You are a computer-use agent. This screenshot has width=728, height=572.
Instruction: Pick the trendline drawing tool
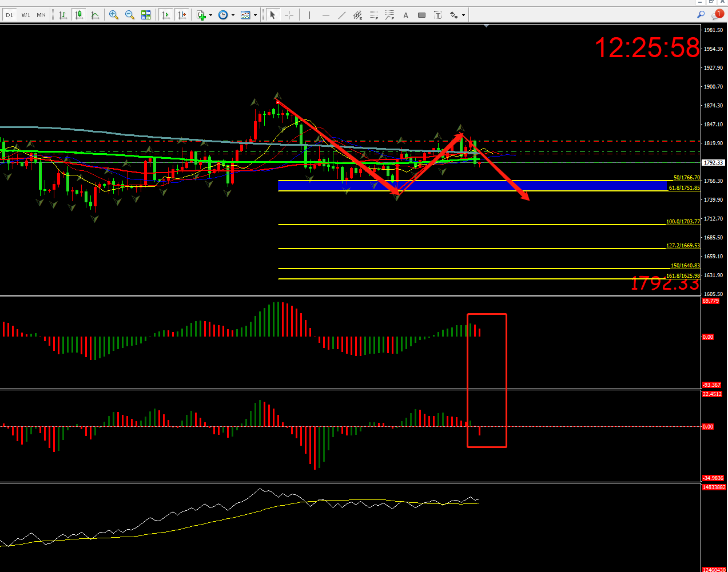pos(342,15)
